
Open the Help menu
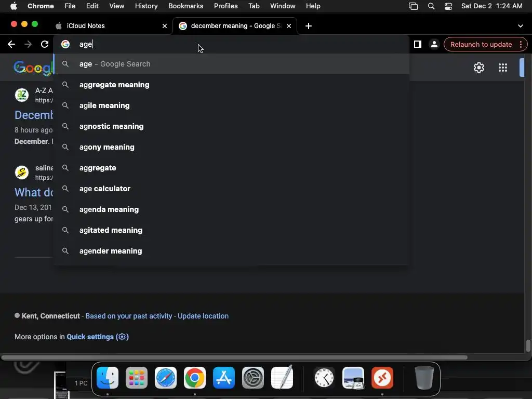pyautogui.click(x=313, y=6)
